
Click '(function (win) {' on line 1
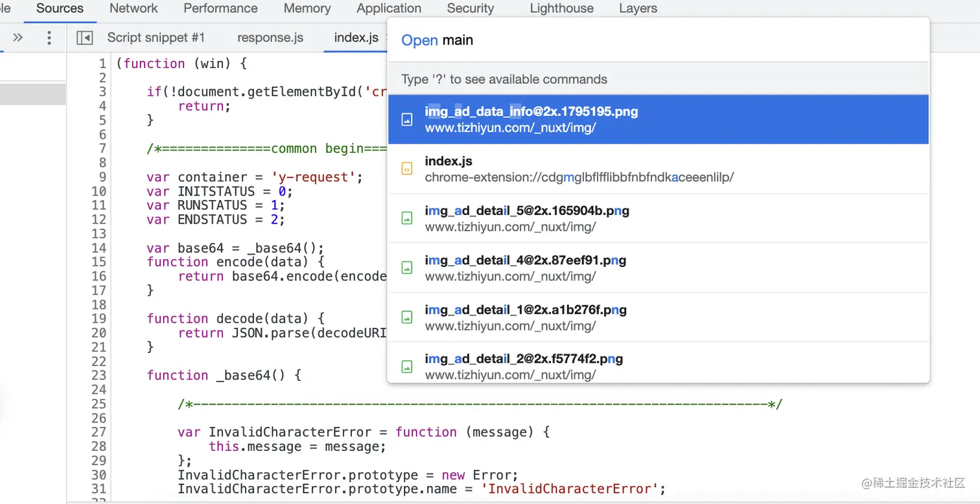(181, 63)
